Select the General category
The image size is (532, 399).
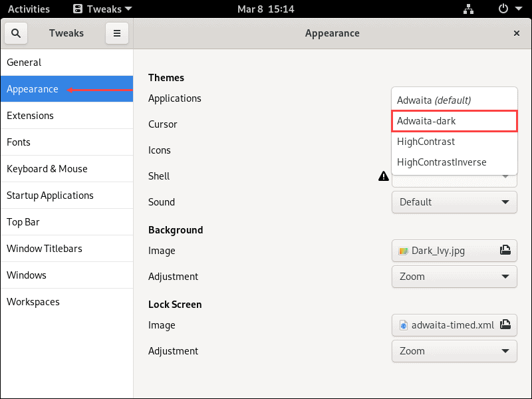tap(67, 63)
